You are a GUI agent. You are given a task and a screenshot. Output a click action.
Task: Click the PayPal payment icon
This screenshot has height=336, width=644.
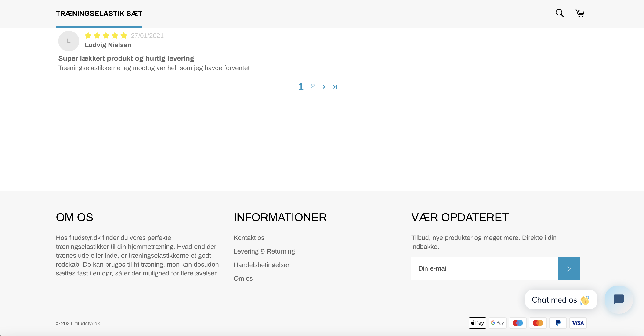coord(558,323)
